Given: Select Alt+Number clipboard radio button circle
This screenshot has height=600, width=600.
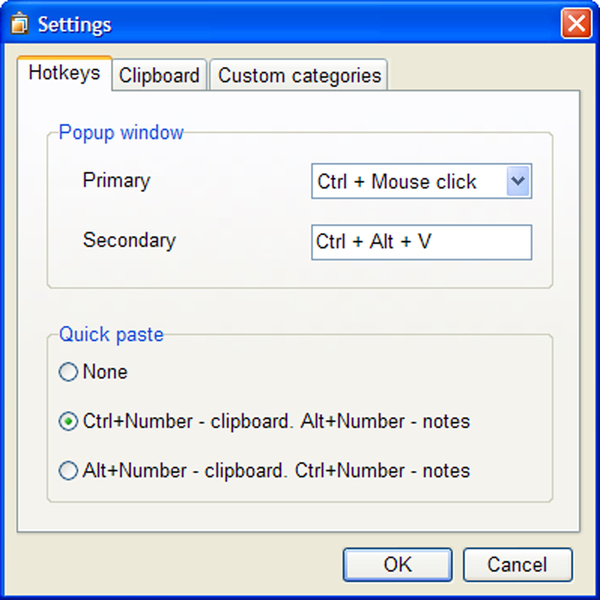Looking at the screenshot, I should click(x=68, y=471).
